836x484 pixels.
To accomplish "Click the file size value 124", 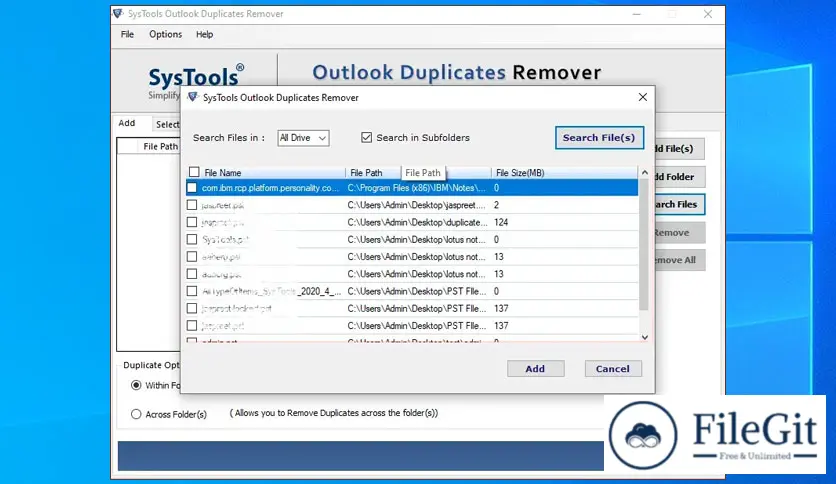I will point(501,222).
